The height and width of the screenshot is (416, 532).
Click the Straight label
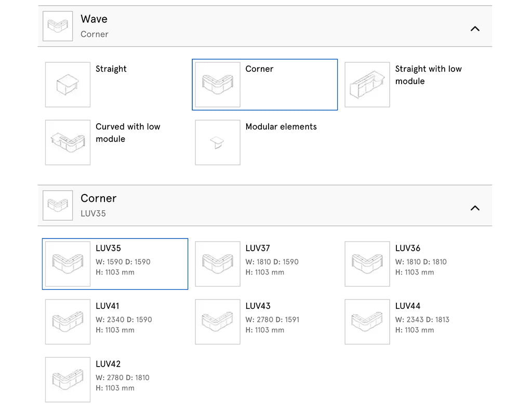pyautogui.click(x=111, y=69)
